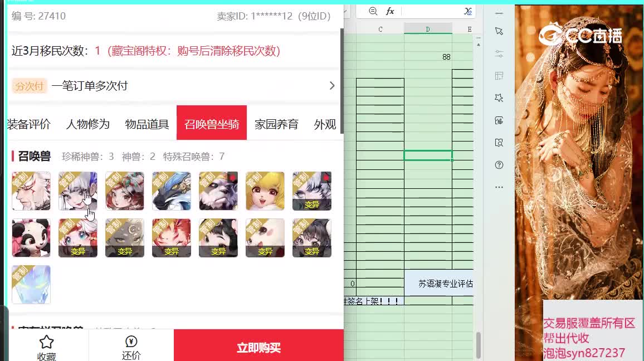Image resolution: width=644 pixels, height=361 pixels.
Task: Click the star-cursor icon in sidebar
Action: tap(499, 98)
